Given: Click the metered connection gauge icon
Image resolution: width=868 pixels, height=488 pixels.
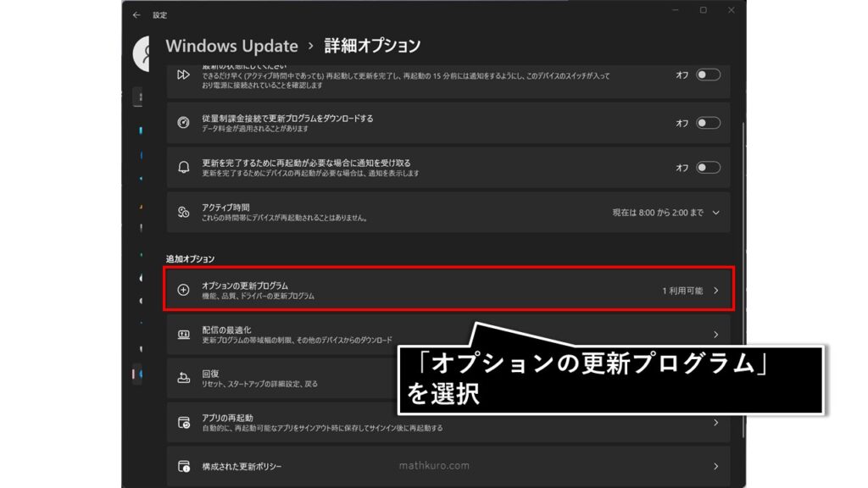Looking at the screenshot, I should coord(183,122).
